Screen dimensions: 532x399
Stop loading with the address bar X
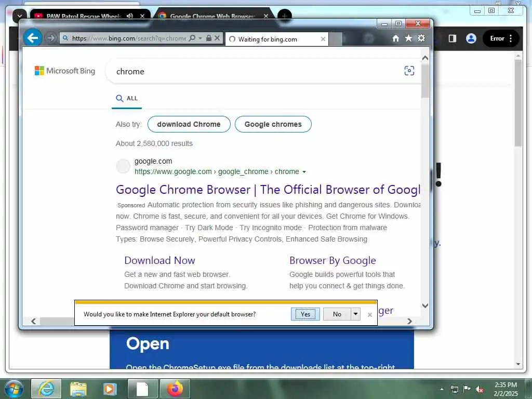coord(218,38)
